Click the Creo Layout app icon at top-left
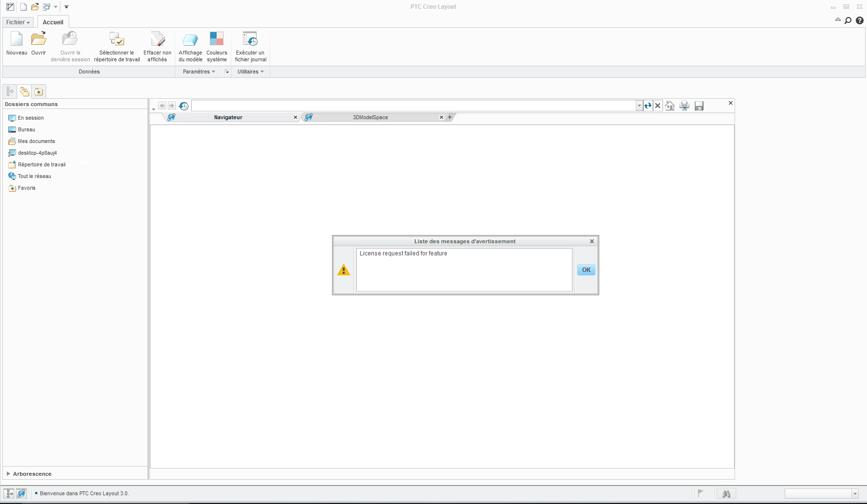Viewport: 867px width, 504px height. (x=10, y=7)
